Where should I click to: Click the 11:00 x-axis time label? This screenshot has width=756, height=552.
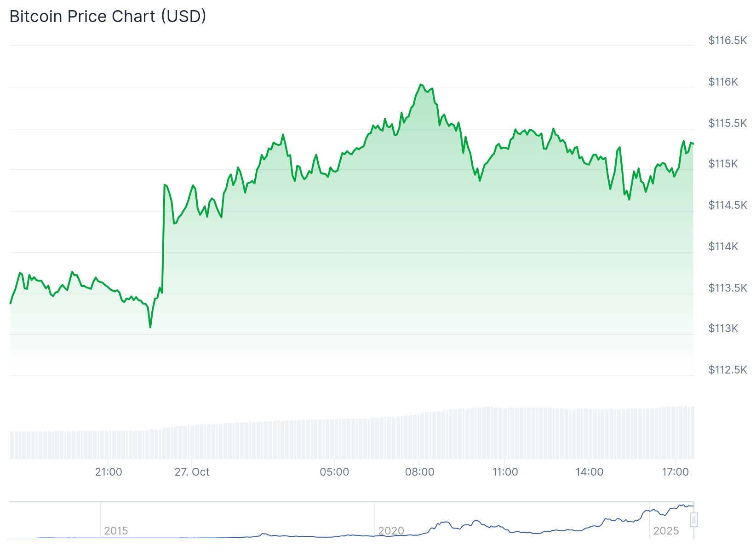click(x=505, y=472)
